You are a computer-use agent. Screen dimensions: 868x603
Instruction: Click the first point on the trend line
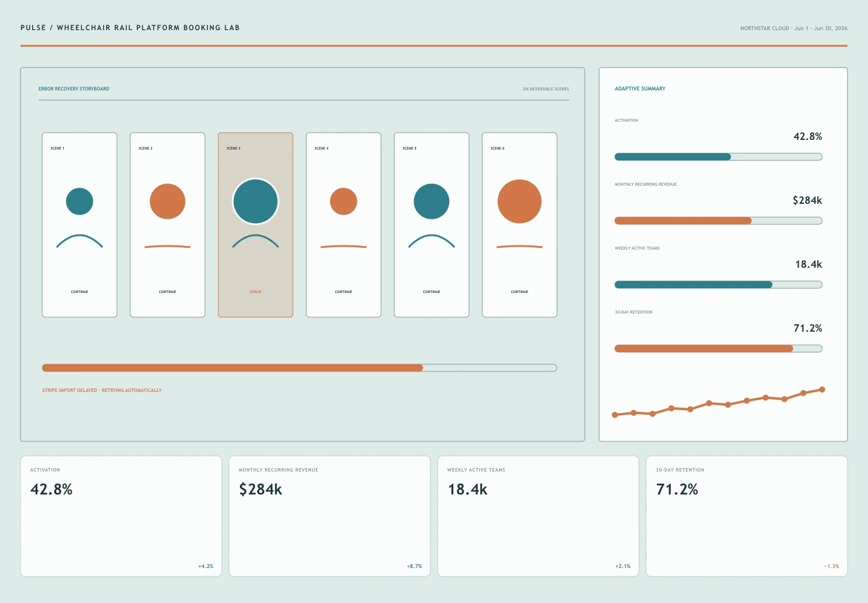[x=615, y=415]
